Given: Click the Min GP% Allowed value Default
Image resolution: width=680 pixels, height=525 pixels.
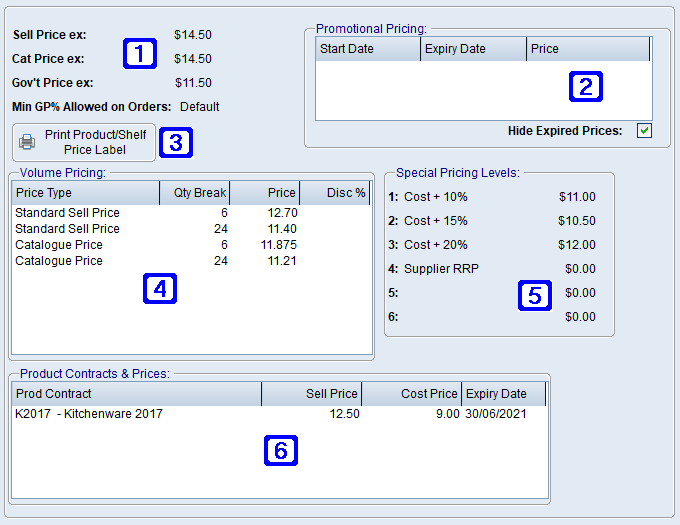Looking at the screenshot, I should coord(199,107).
